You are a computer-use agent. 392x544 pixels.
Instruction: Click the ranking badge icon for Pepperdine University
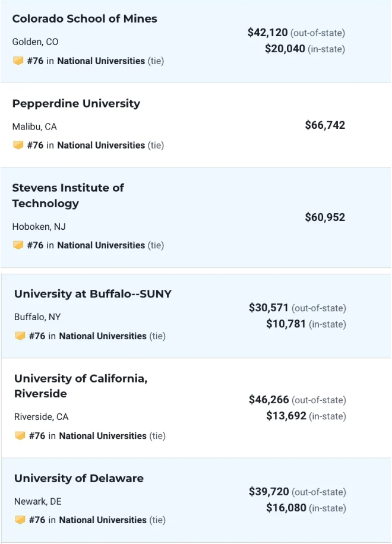[18, 145]
